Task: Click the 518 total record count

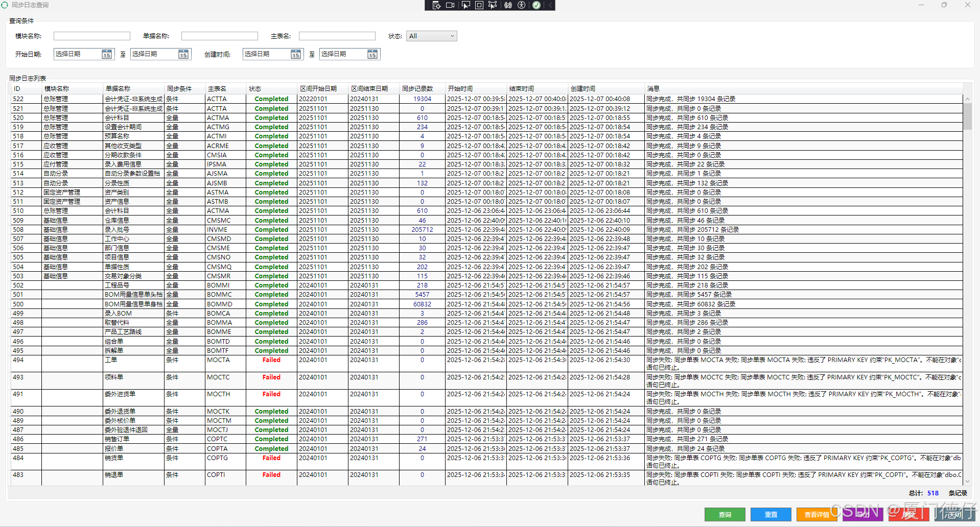Action: (933, 493)
